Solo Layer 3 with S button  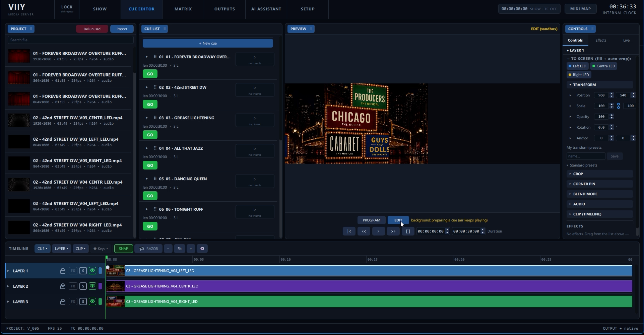coord(83,301)
